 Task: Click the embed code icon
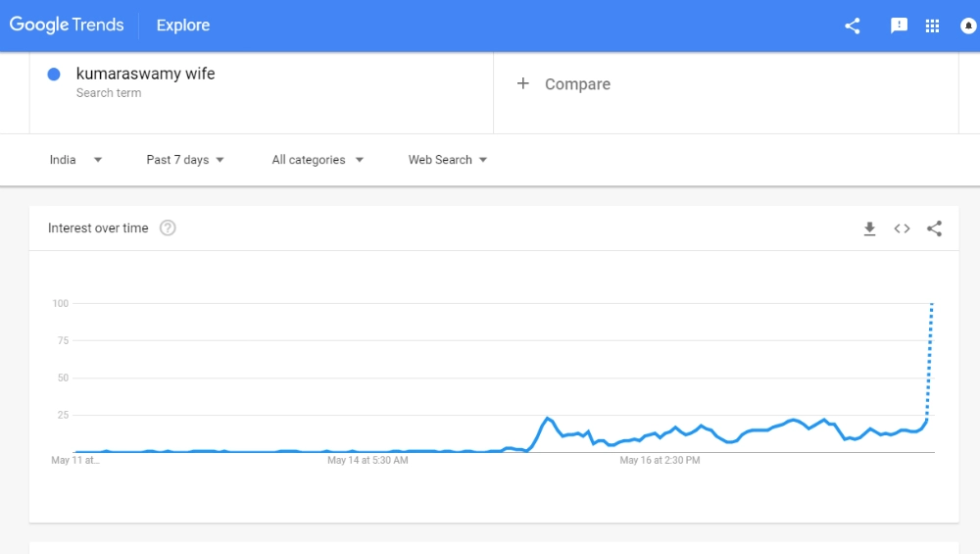[x=902, y=228]
